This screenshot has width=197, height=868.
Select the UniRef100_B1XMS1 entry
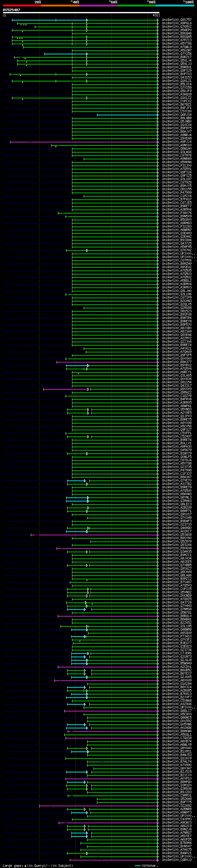[x=176, y=752]
